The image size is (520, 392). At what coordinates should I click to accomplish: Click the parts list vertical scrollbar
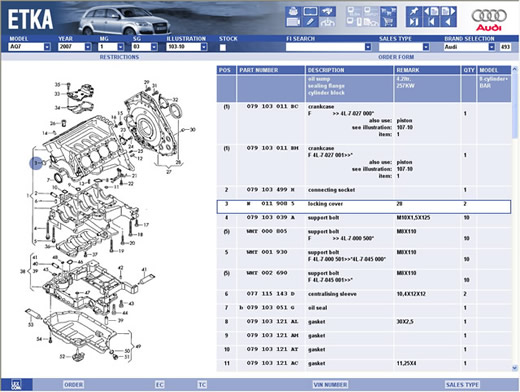pyautogui.click(x=515, y=218)
